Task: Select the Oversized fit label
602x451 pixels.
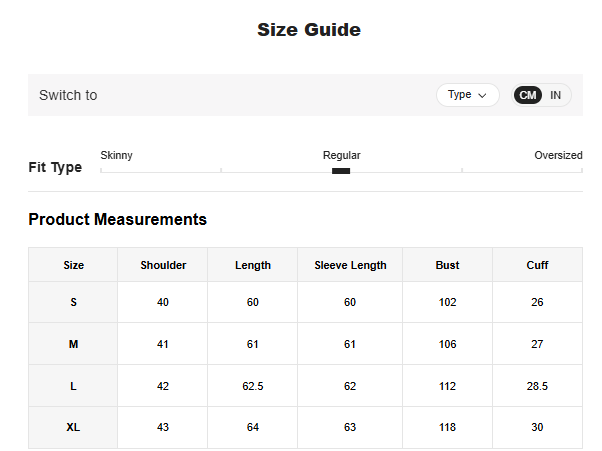Action: (558, 155)
